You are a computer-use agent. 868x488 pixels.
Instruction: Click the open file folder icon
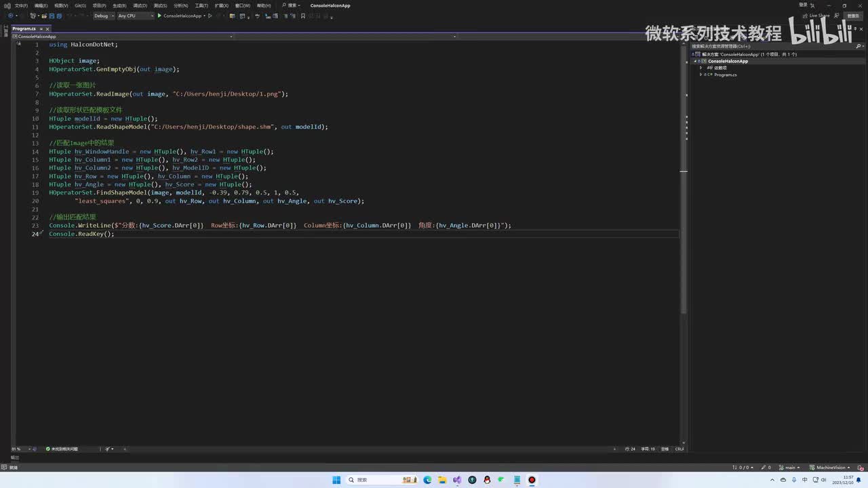pyautogui.click(x=45, y=16)
